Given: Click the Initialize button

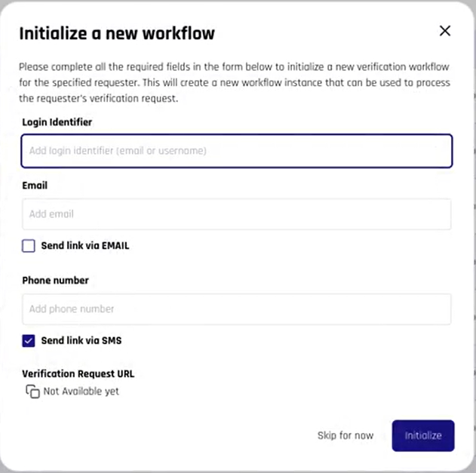Looking at the screenshot, I should pos(422,435).
